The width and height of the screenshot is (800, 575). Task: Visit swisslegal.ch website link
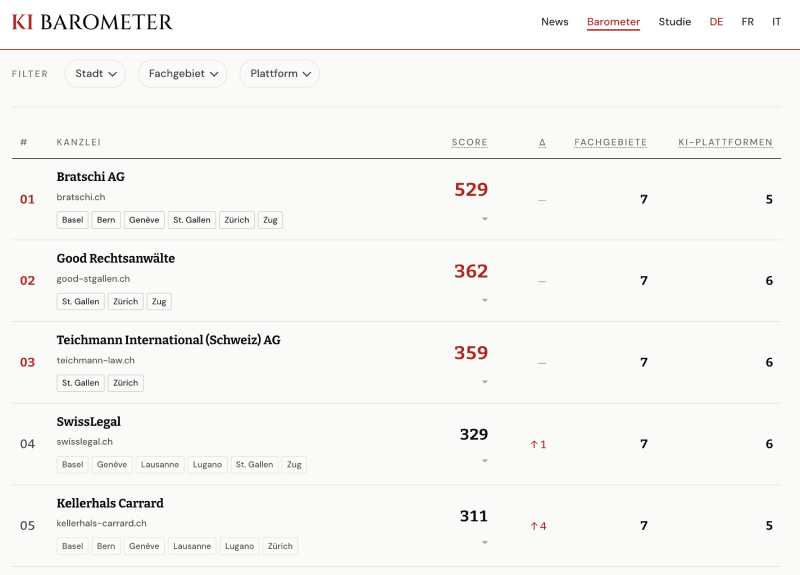point(85,442)
